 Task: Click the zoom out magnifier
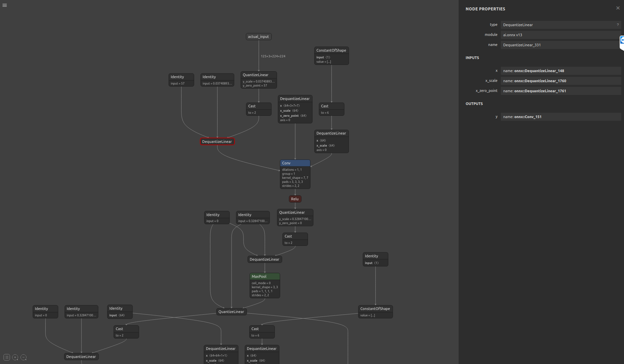[x=23, y=357]
